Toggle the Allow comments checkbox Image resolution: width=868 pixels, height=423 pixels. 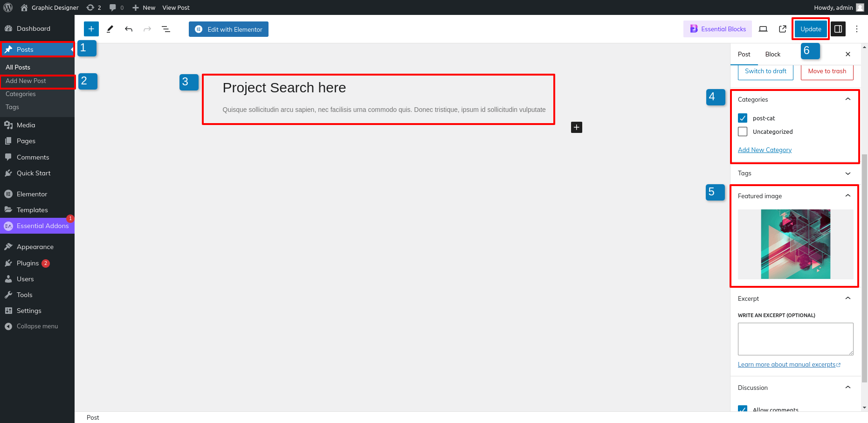(x=743, y=409)
